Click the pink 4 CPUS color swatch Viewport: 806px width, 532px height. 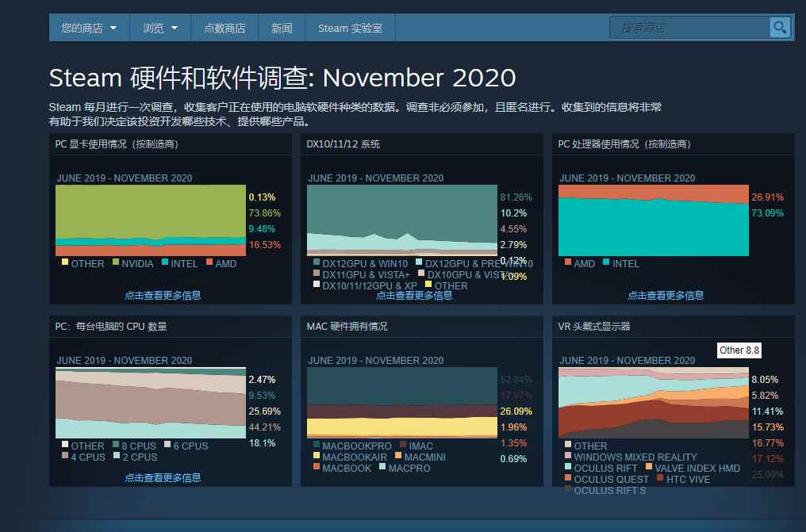pyautogui.click(x=65, y=457)
